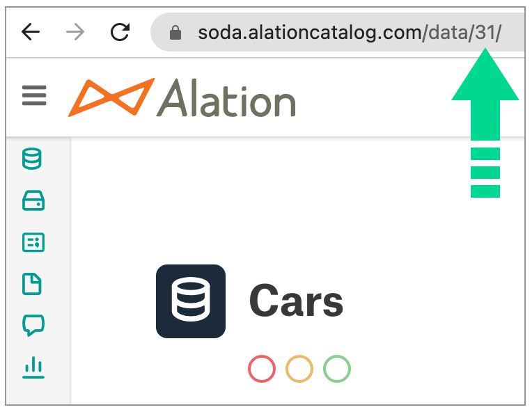Image resolution: width=532 pixels, height=412 pixels.
Task: Open the form list icon in sidebar
Action: point(33,242)
